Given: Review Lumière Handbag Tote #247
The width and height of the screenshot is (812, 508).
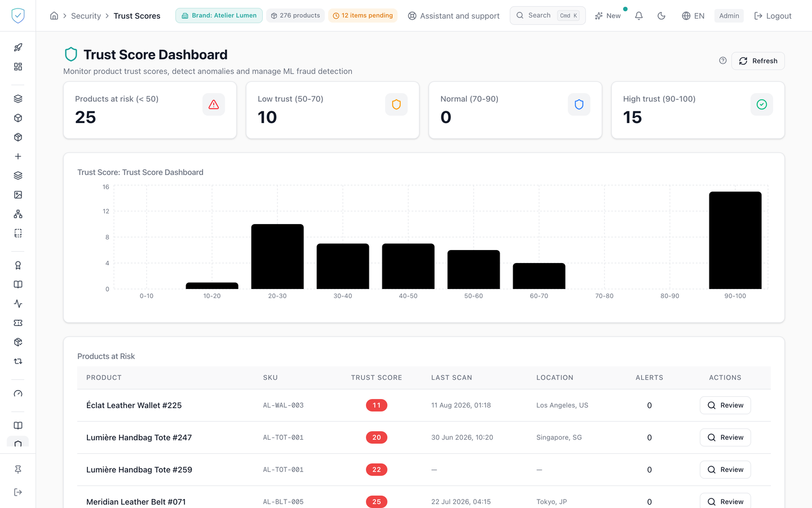Looking at the screenshot, I should tap(725, 437).
